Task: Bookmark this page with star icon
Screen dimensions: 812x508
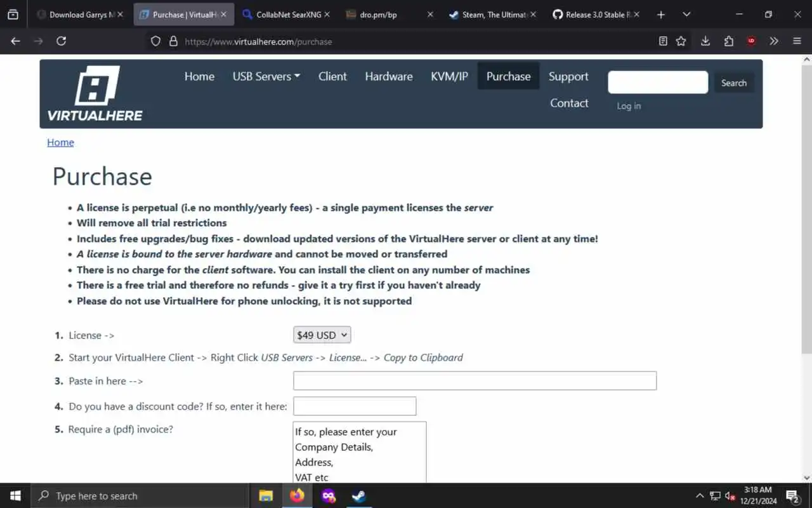Action: (681, 41)
